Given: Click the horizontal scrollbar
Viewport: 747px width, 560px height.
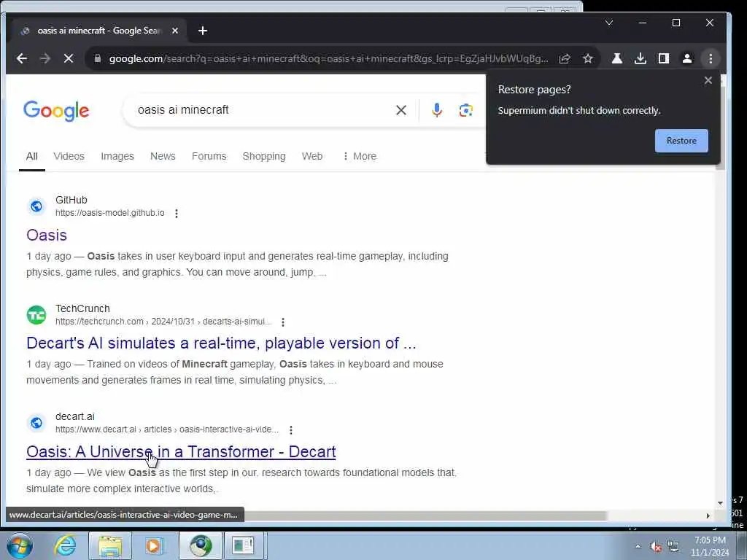Looking at the screenshot, I should (x=425, y=516).
